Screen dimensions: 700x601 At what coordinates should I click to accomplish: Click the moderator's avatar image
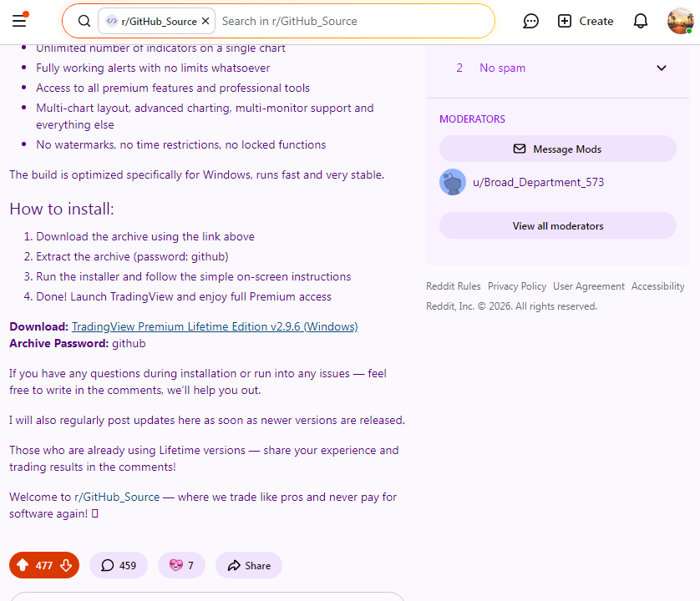(x=452, y=182)
